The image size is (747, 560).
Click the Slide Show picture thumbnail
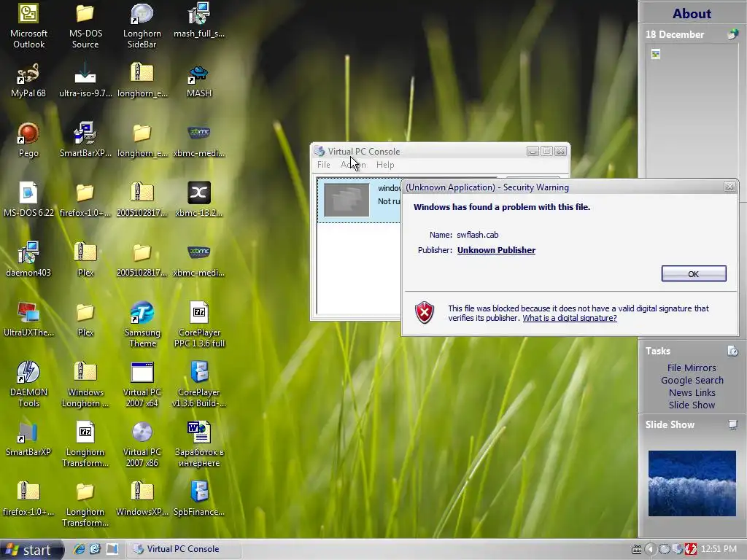click(x=692, y=483)
